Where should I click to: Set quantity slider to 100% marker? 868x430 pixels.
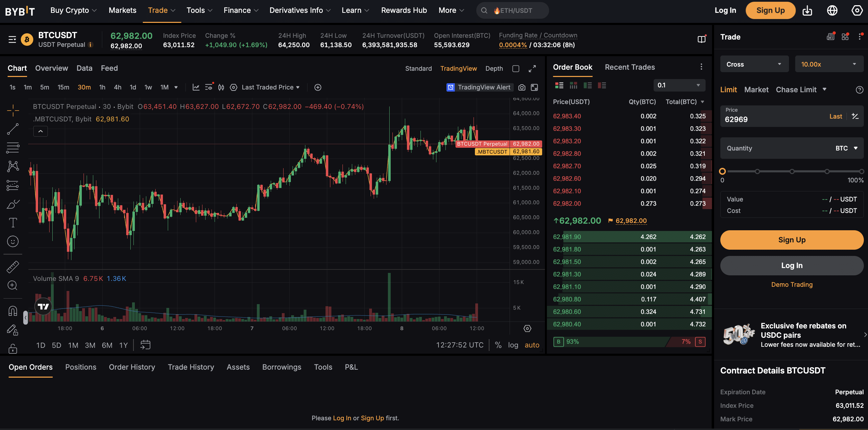861,171
